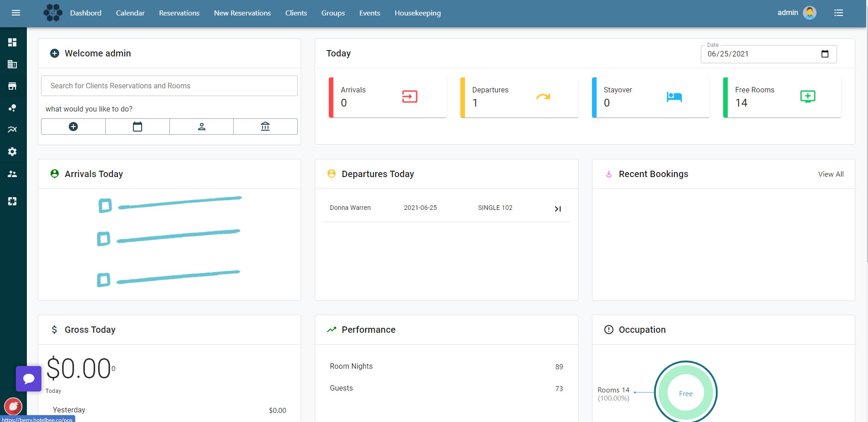The image size is (868, 422).
Task: Open the list icon beside admin avatar
Action: 838,12
